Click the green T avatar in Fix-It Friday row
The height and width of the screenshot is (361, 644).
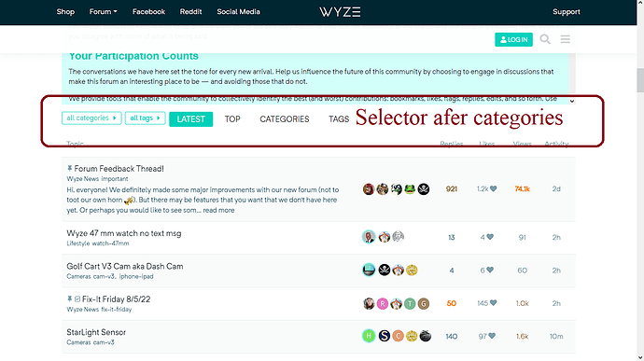point(410,303)
